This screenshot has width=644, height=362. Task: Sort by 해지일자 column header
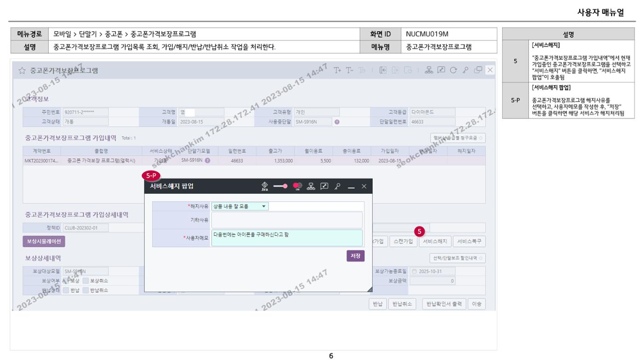click(x=466, y=151)
